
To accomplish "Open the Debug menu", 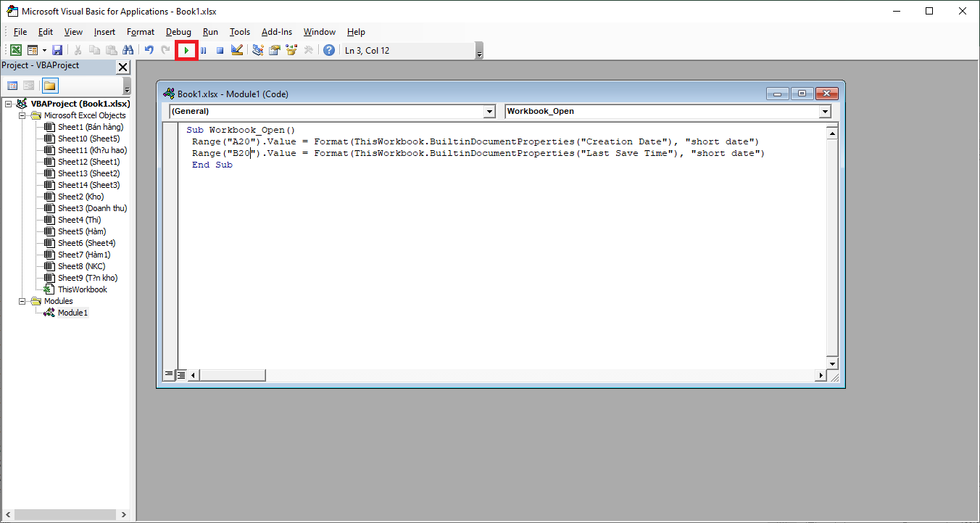I will [x=178, y=32].
